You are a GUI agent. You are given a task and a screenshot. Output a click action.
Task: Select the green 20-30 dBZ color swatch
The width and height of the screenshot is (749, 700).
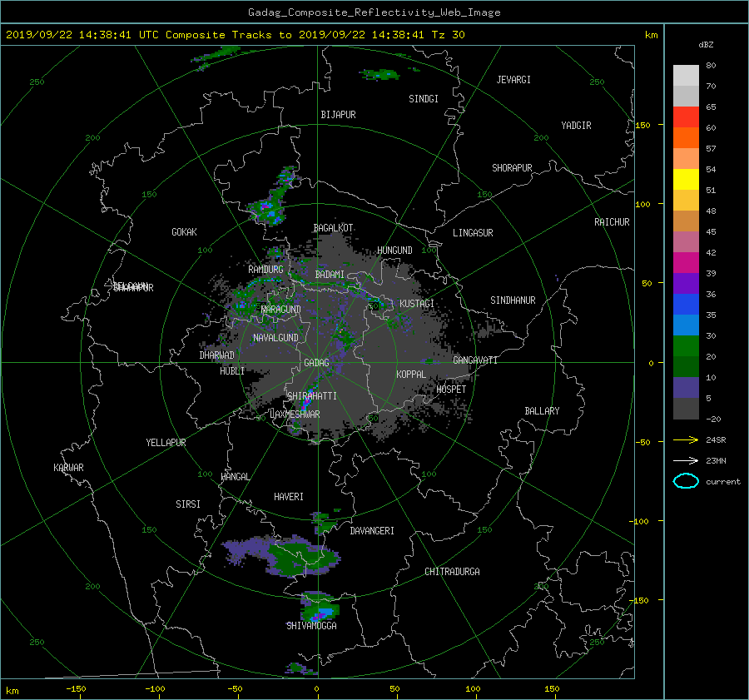(686, 346)
